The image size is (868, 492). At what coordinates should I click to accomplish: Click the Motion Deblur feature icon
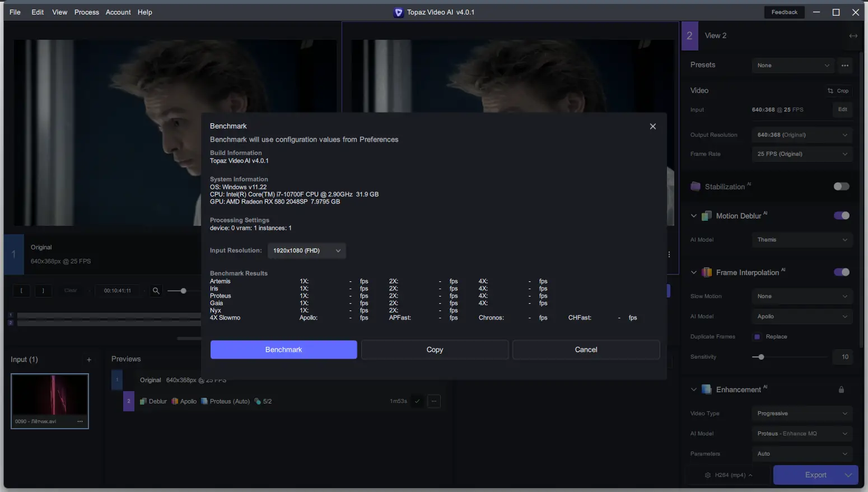click(x=707, y=216)
